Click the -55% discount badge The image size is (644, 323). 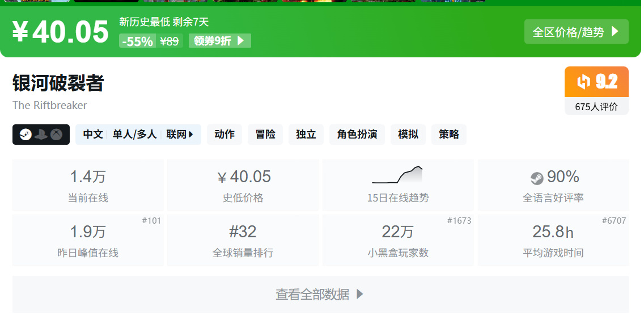[137, 41]
